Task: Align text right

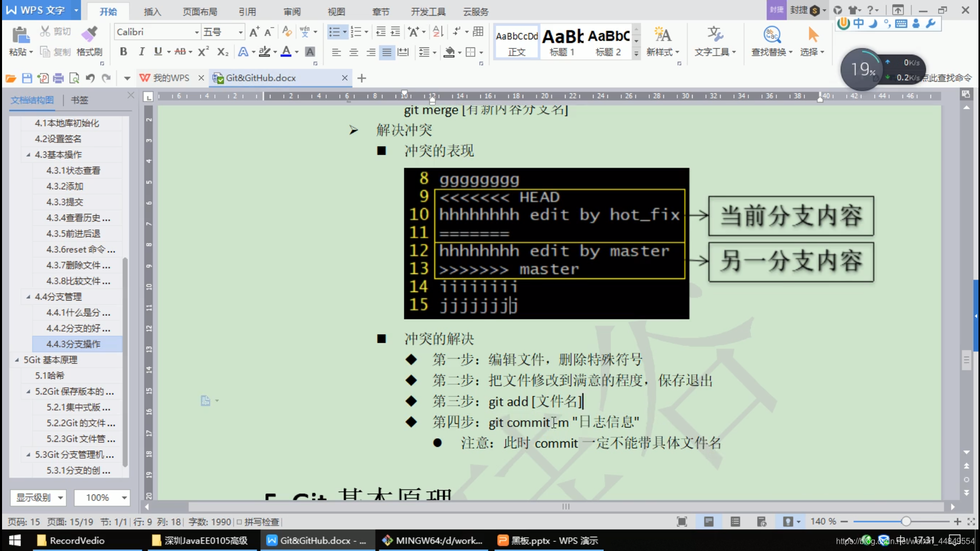Action: point(371,52)
